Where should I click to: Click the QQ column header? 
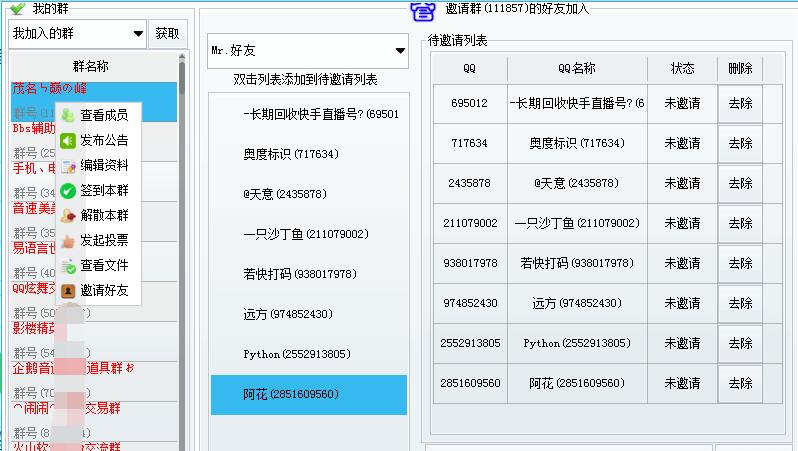coord(469,69)
